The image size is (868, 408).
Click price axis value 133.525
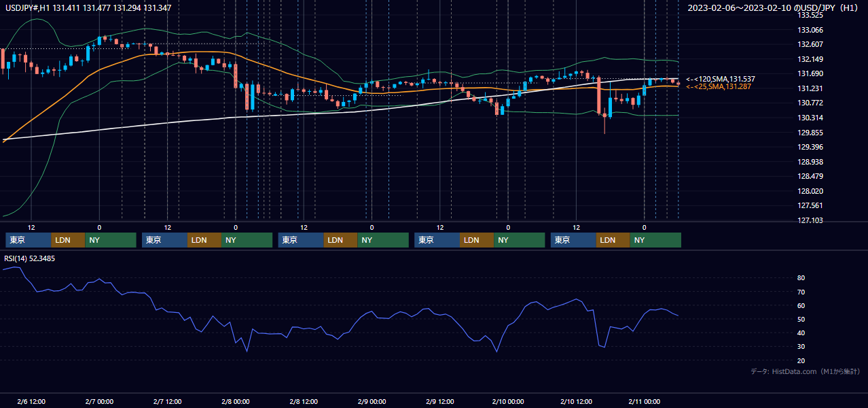coord(810,15)
